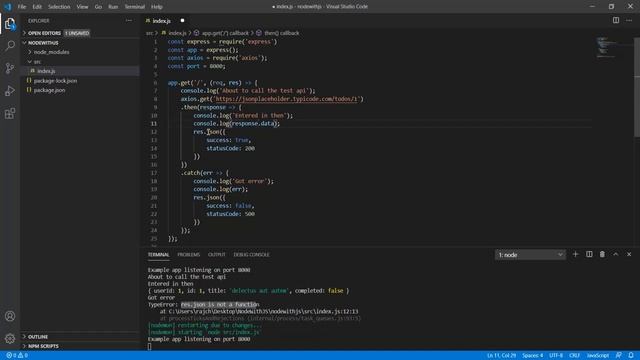Screen dimensions: 640x360
Task: Click the src breadcrumb segment
Action: [x=149, y=33]
